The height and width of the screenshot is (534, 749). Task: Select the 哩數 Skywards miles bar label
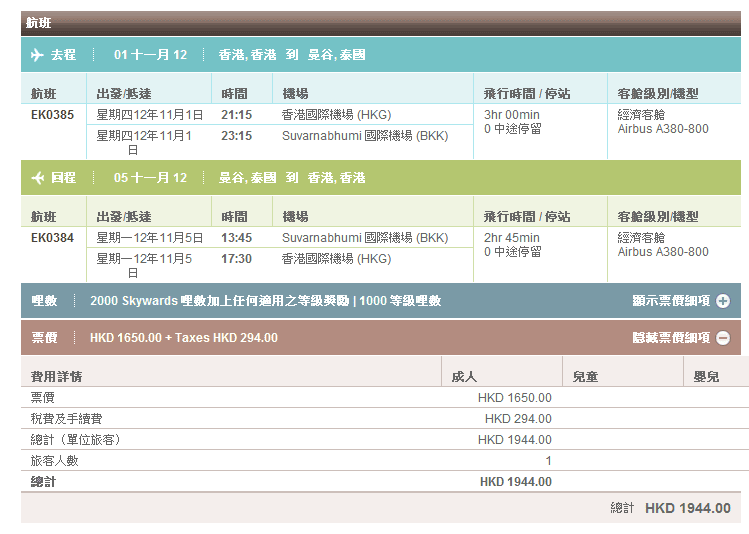pyautogui.click(x=44, y=301)
